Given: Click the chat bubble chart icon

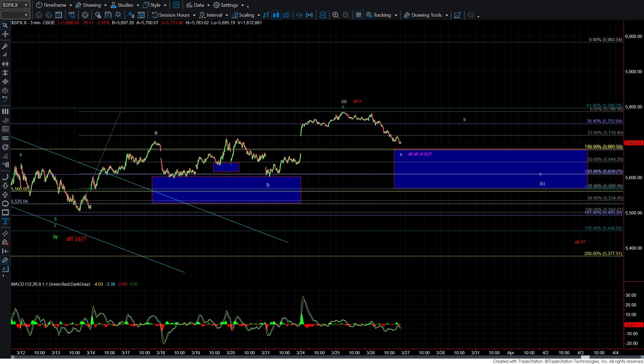Looking at the screenshot, I should 471,15.
